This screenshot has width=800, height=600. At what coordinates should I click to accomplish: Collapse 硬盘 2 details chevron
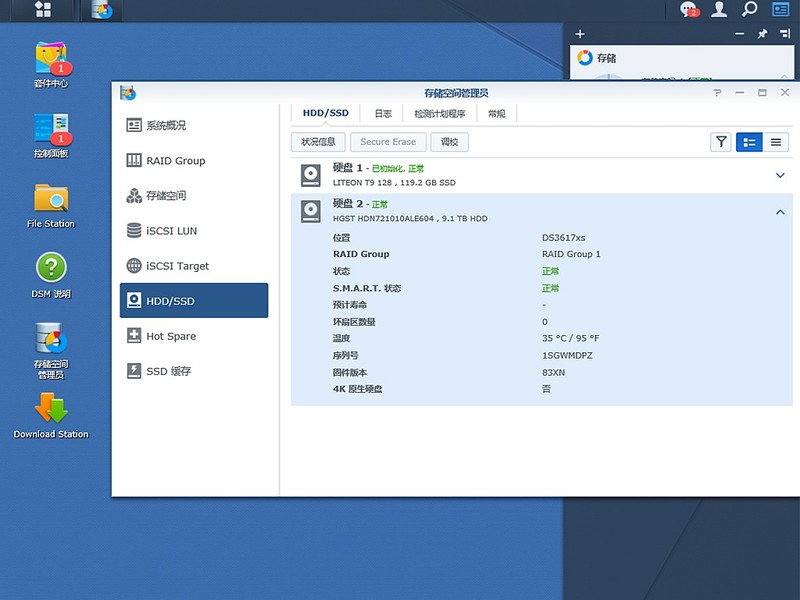tap(780, 212)
